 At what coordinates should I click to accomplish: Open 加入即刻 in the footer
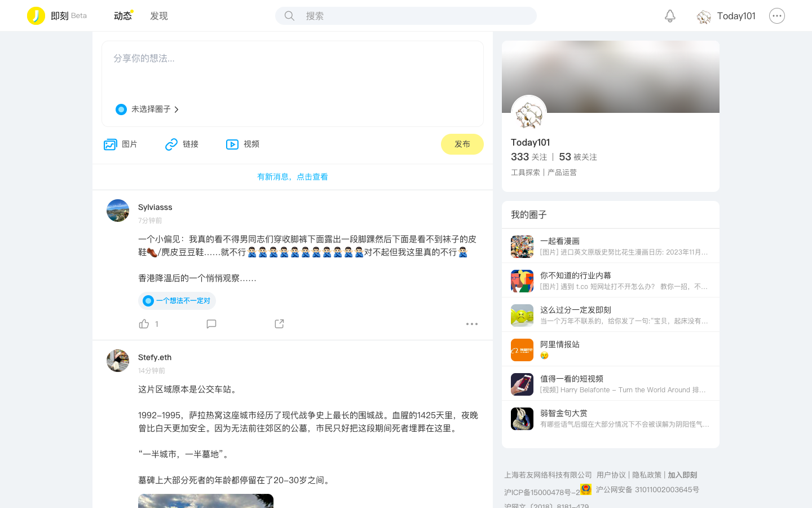click(683, 475)
